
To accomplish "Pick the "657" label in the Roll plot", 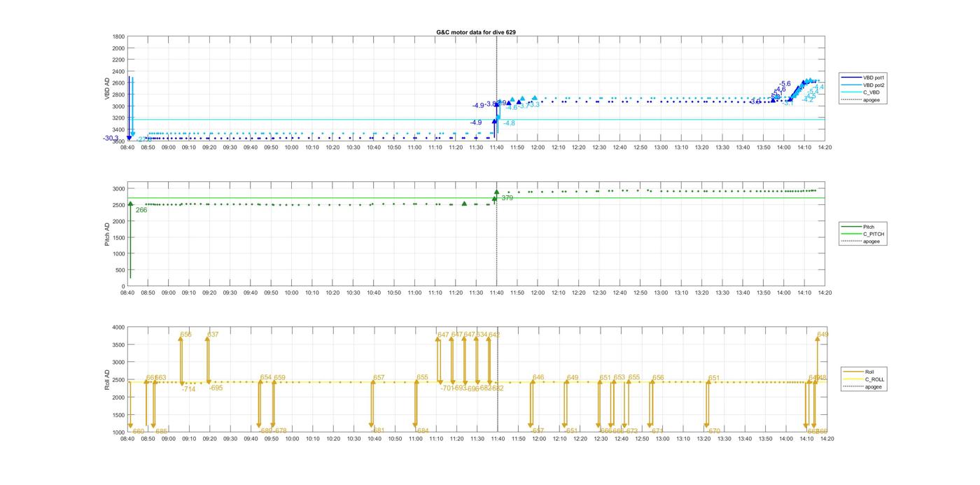I will click(379, 378).
